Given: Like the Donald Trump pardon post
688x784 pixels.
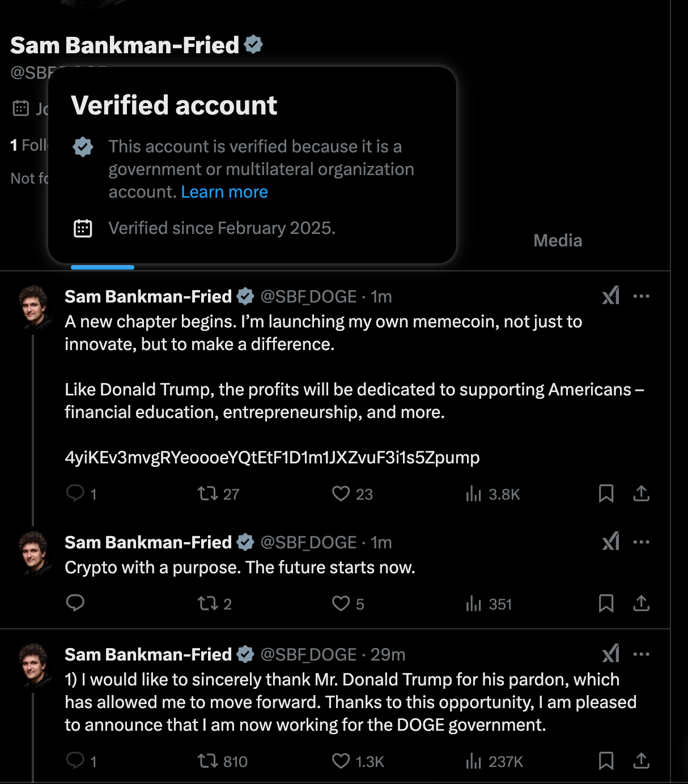Looking at the screenshot, I should point(341,761).
